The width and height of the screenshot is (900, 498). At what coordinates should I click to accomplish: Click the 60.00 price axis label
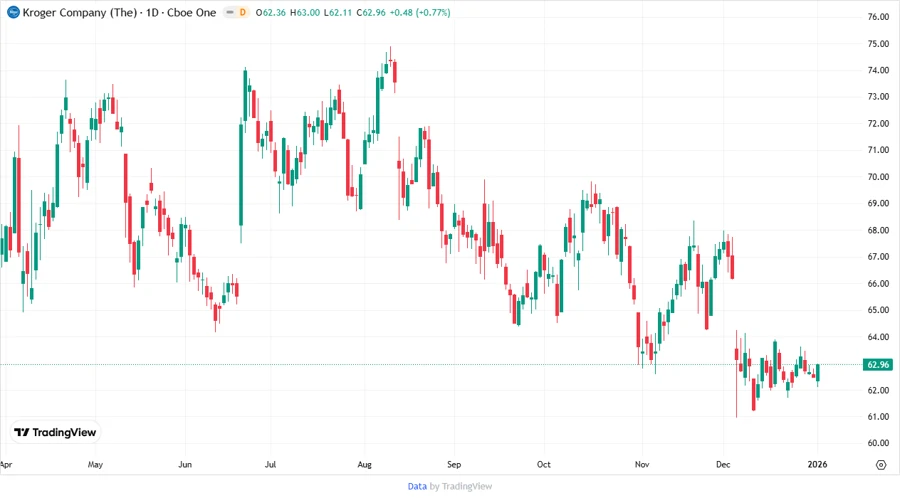(x=878, y=443)
